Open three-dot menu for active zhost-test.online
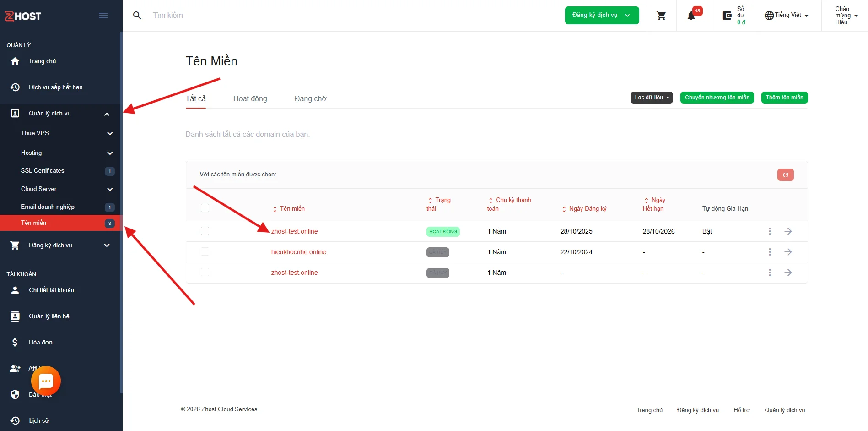This screenshot has width=868, height=431. pos(770,231)
